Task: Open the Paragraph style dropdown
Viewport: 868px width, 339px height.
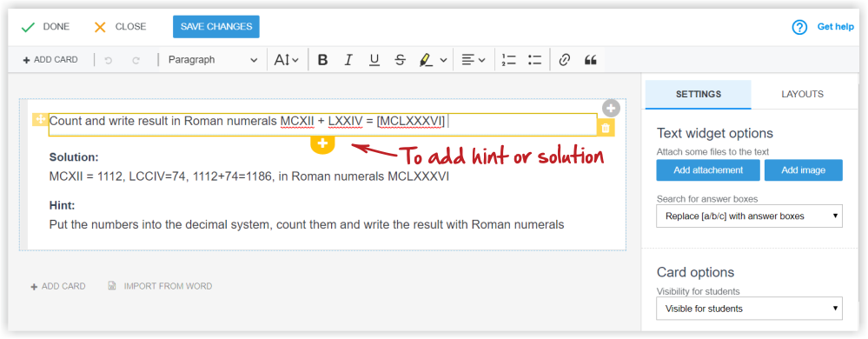Action: point(213,60)
